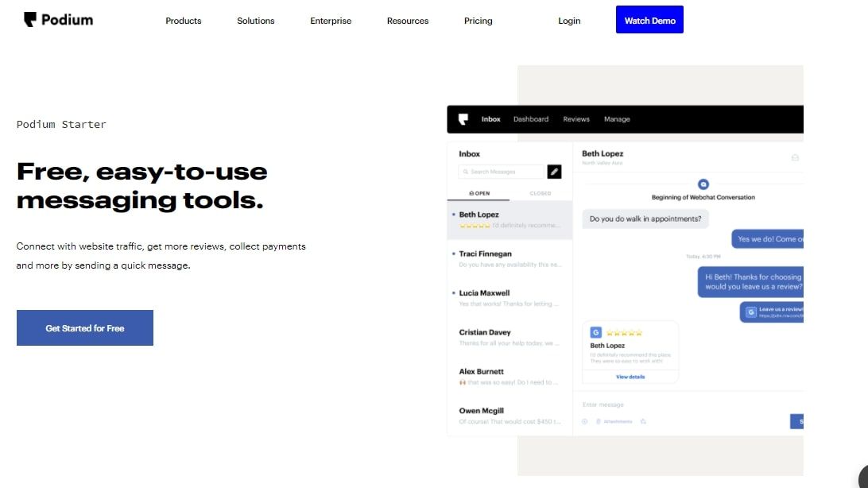Select the Dashboard tab in preview
Image resolution: width=868 pixels, height=488 pixels.
[x=530, y=119]
